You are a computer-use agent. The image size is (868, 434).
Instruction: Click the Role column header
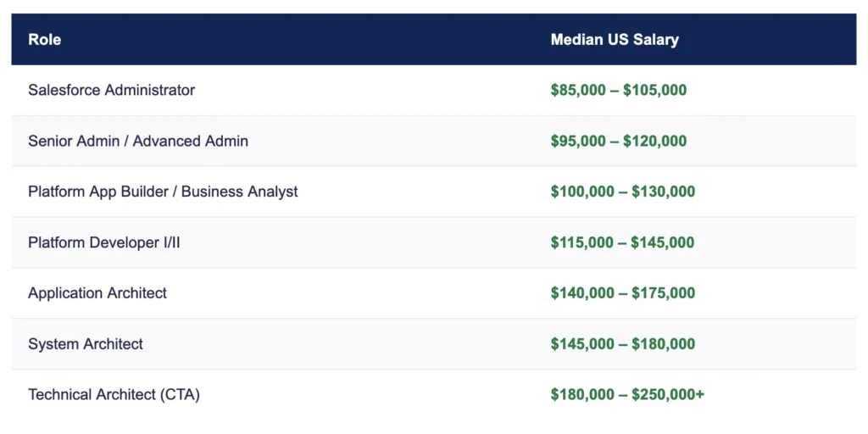point(45,40)
